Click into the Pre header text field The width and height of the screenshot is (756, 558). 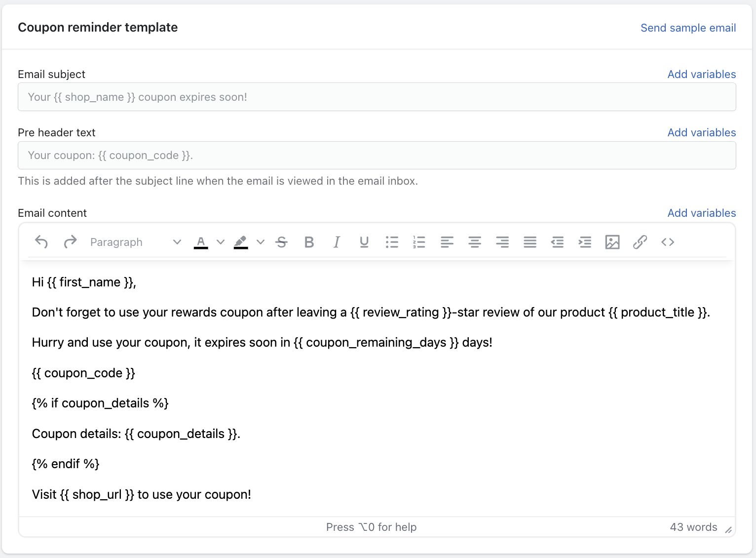coord(377,156)
